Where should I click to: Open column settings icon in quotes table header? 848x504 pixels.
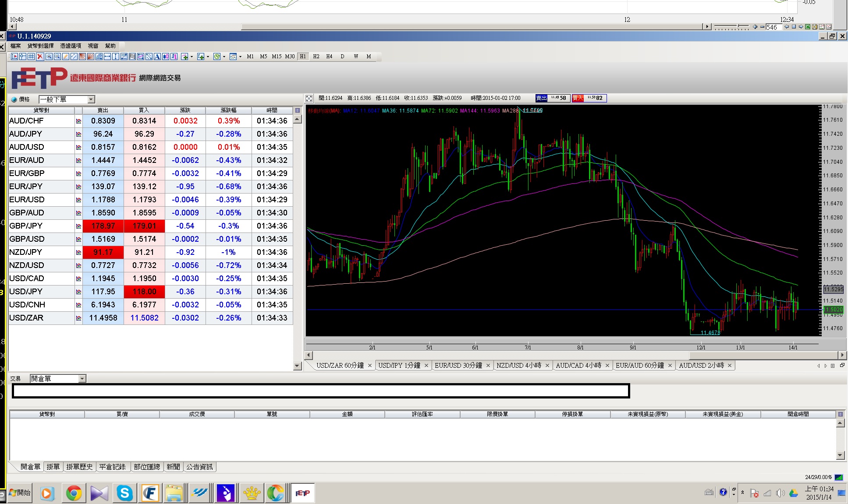tap(298, 110)
